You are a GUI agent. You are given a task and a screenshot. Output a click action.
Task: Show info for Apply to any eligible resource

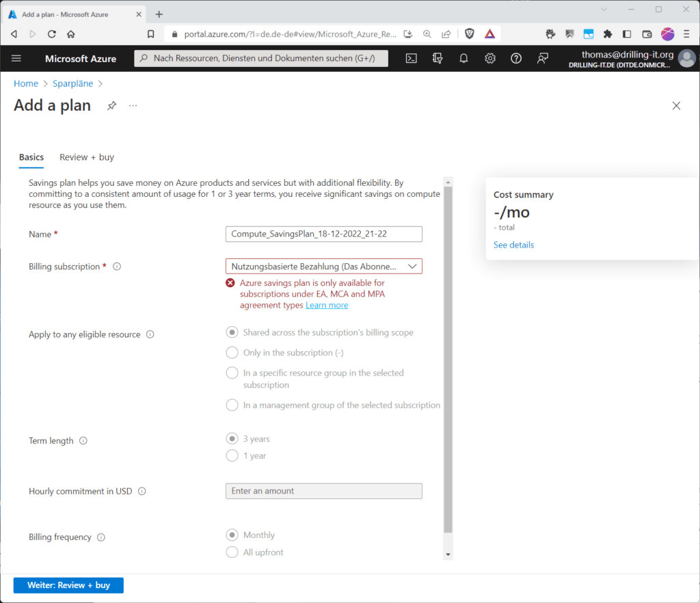[x=150, y=334]
